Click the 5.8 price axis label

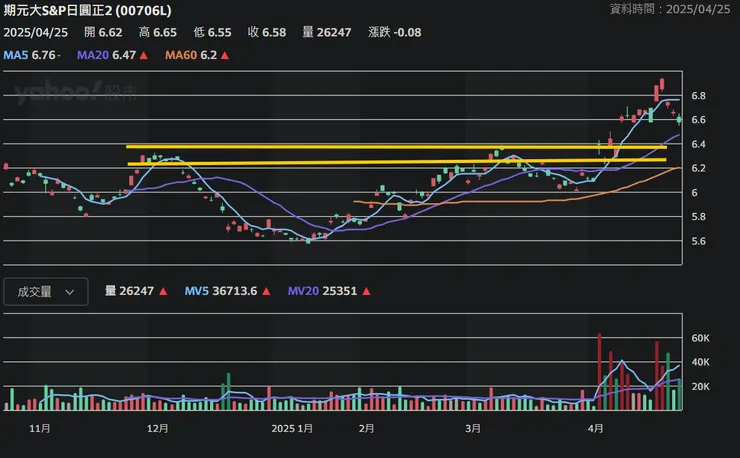[698, 217]
